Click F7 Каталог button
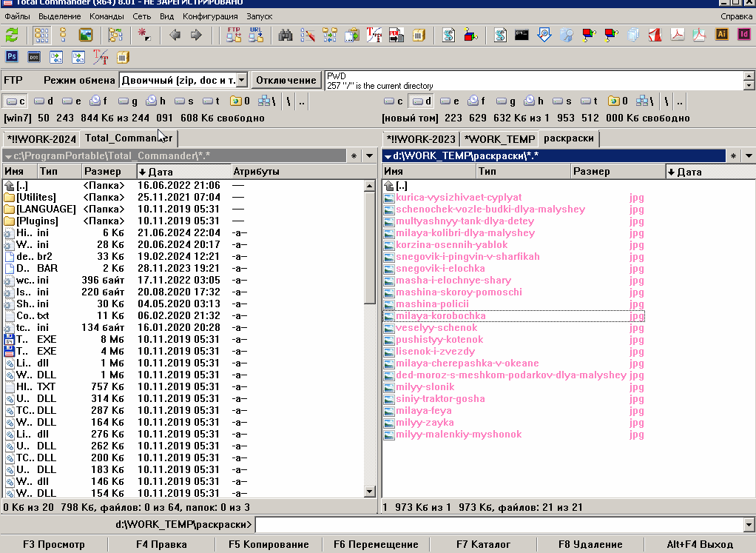 pos(483,544)
